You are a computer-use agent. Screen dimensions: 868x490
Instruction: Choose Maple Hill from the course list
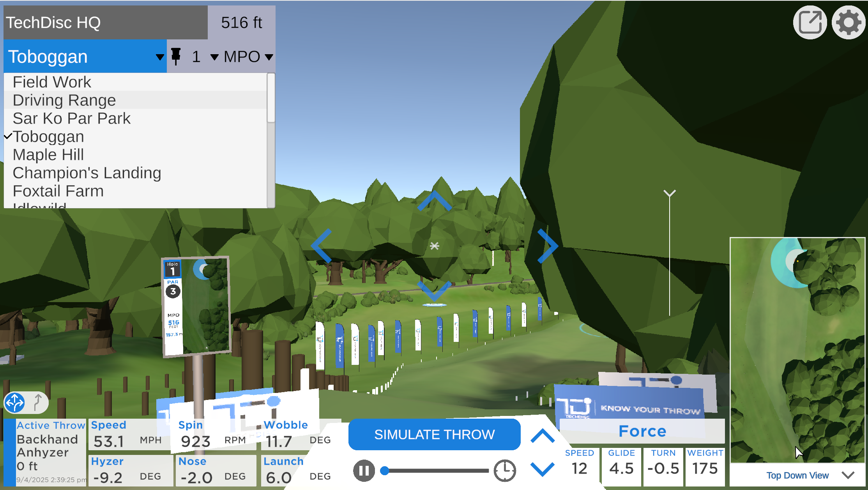coord(48,155)
